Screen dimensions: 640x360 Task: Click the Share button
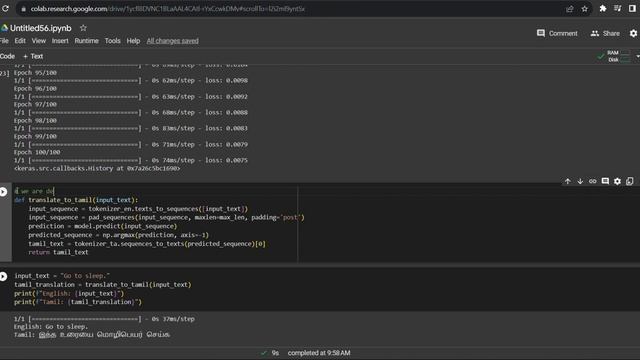coord(605,33)
